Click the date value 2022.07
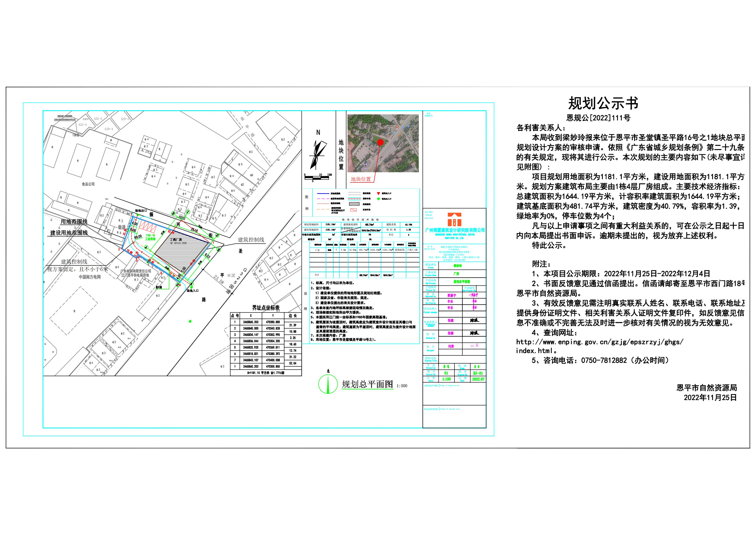The width and height of the screenshot is (756, 535). [478, 379]
